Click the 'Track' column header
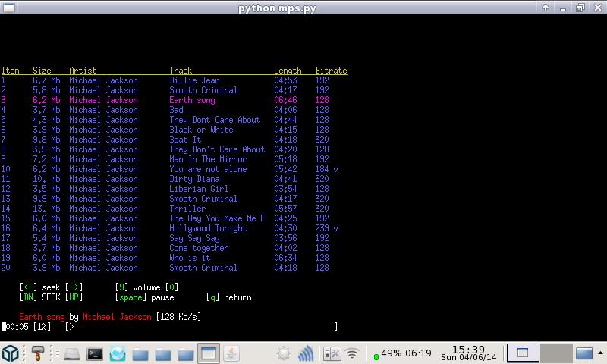Viewport: 607px width, 364px height. 181,71
